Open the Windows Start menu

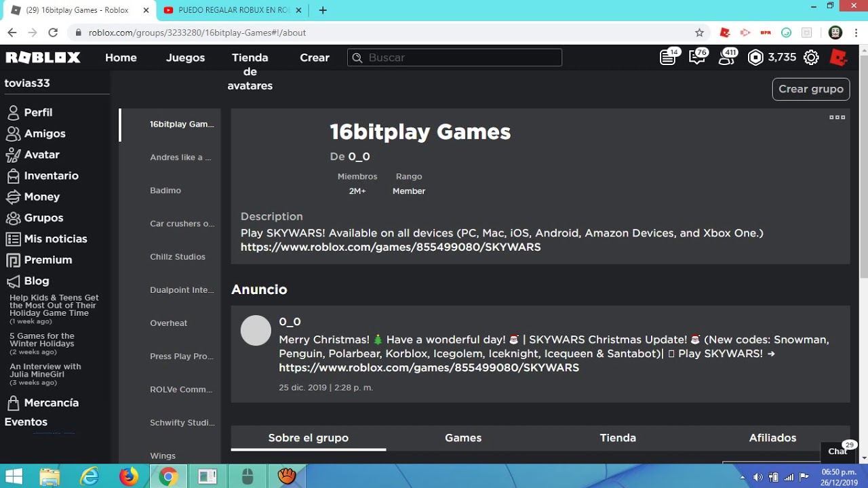point(14,476)
